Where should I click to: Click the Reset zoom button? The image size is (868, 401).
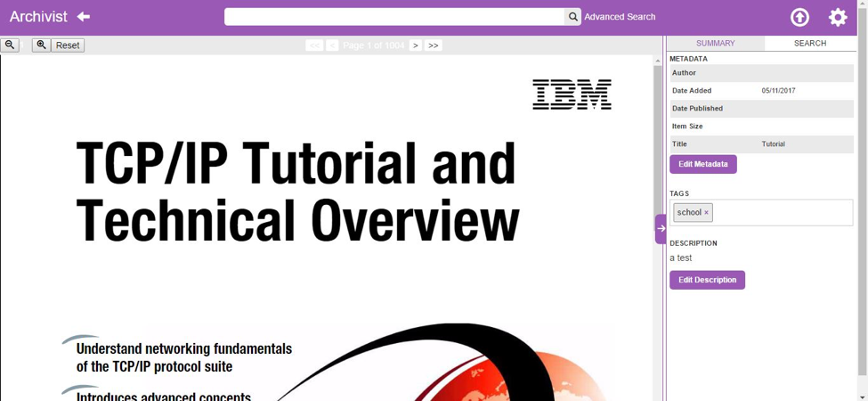[x=68, y=45]
